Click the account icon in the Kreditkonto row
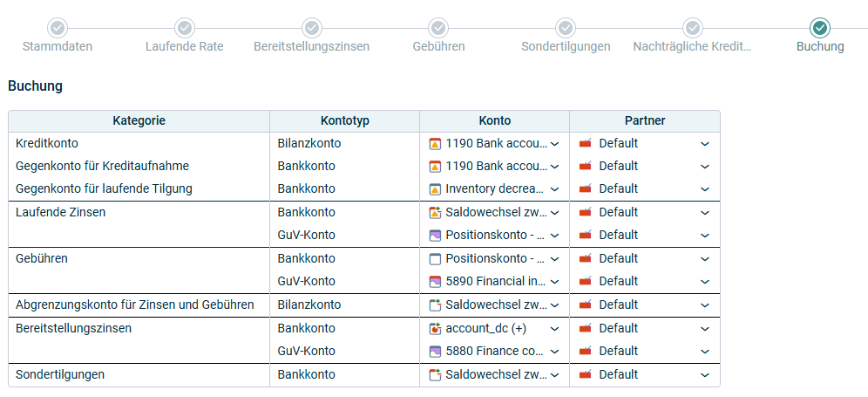 pos(435,144)
